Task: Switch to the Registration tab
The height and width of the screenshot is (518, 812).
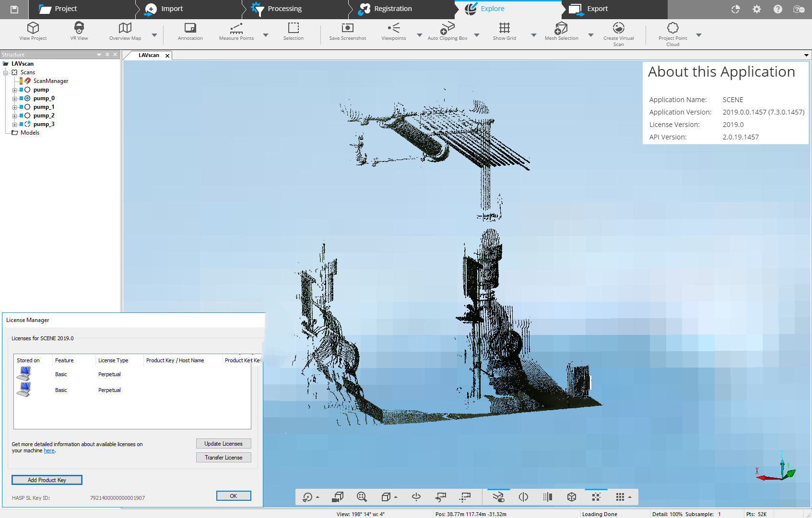Action: pos(402,9)
